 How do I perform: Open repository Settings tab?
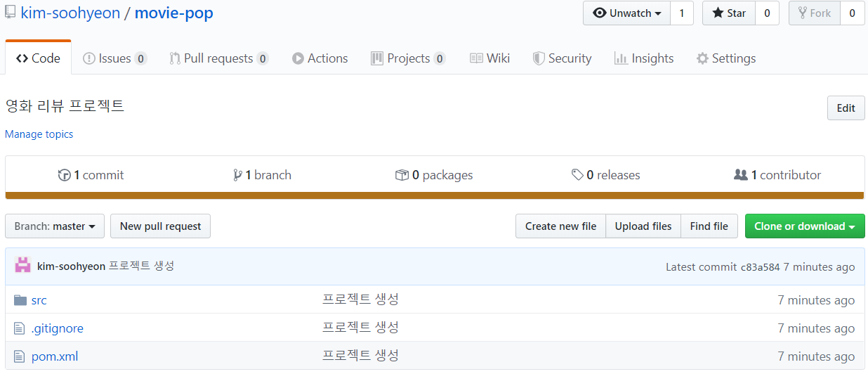pos(726,58)
